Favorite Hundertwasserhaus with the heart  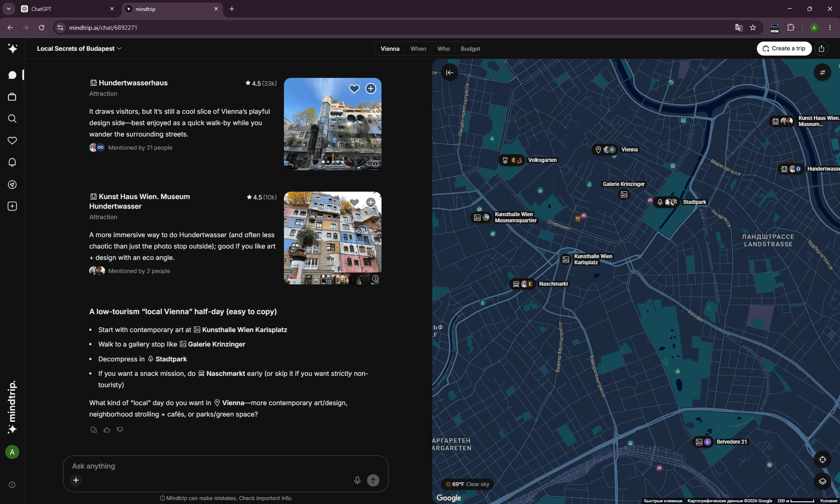click(354, 89)
